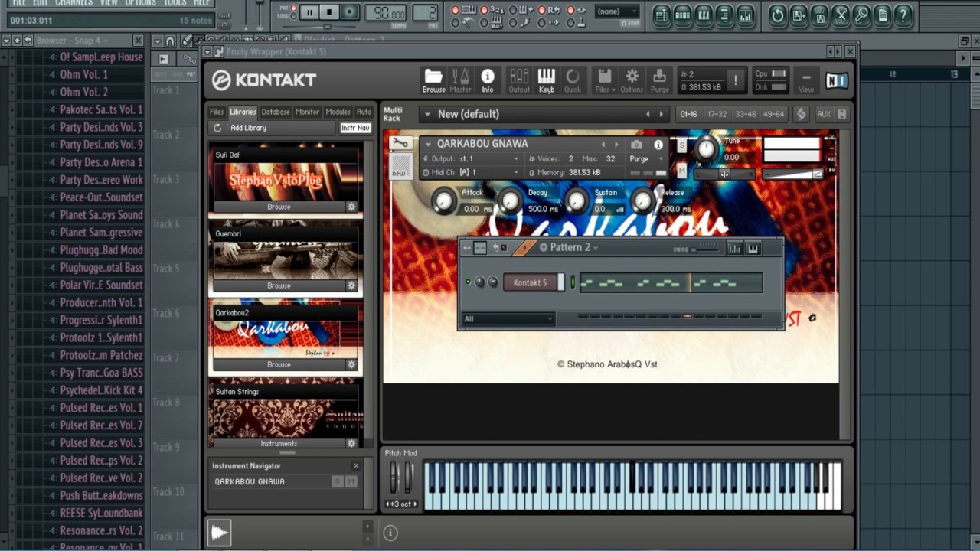Minimize Kontakt via View button

[x=806, y=80]
